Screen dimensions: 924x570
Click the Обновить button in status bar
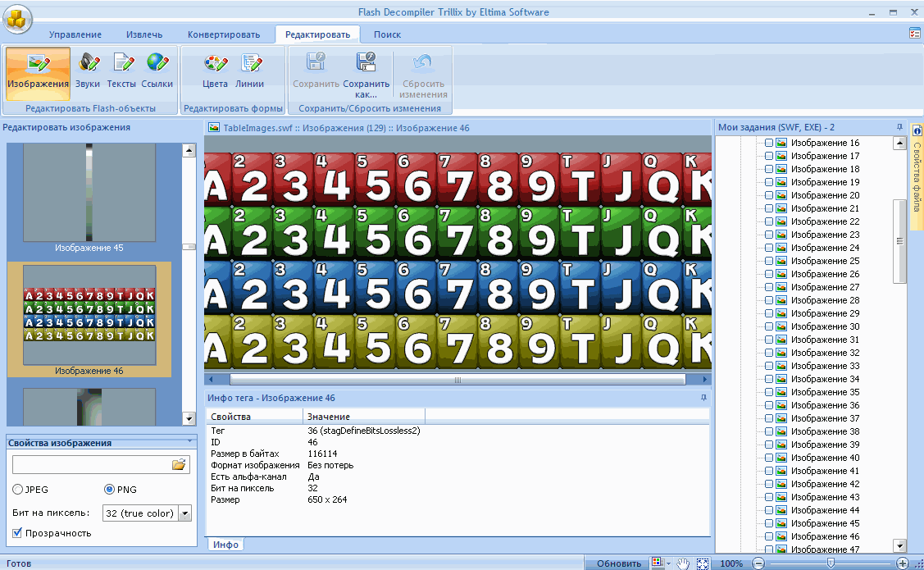coord(618,563)
